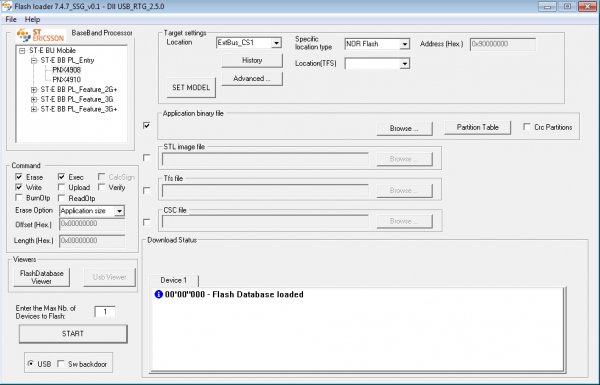
Task: Toggle the Write command checkbox
Action: click(19, 187)
